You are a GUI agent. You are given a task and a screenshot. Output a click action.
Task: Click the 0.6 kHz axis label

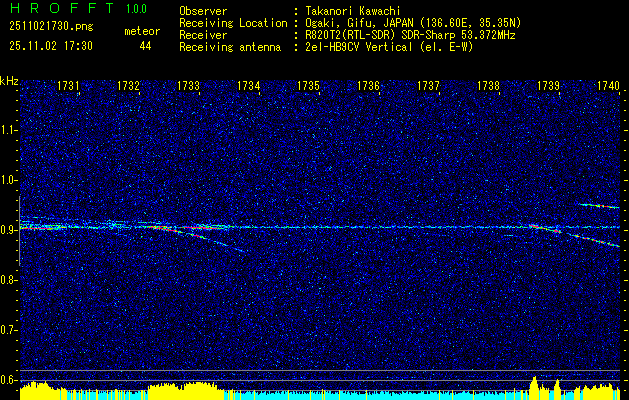[x=9, y=379]
